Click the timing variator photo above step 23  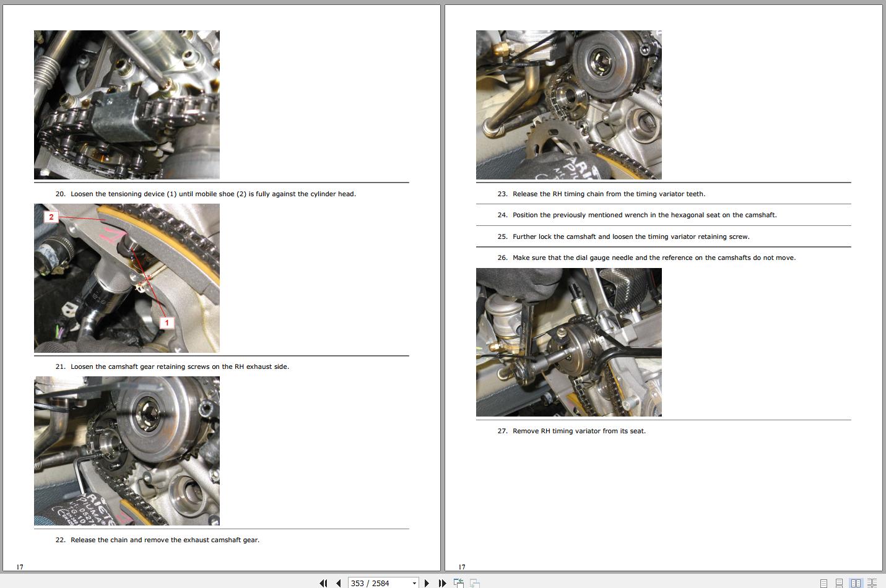tap(569, 105)
